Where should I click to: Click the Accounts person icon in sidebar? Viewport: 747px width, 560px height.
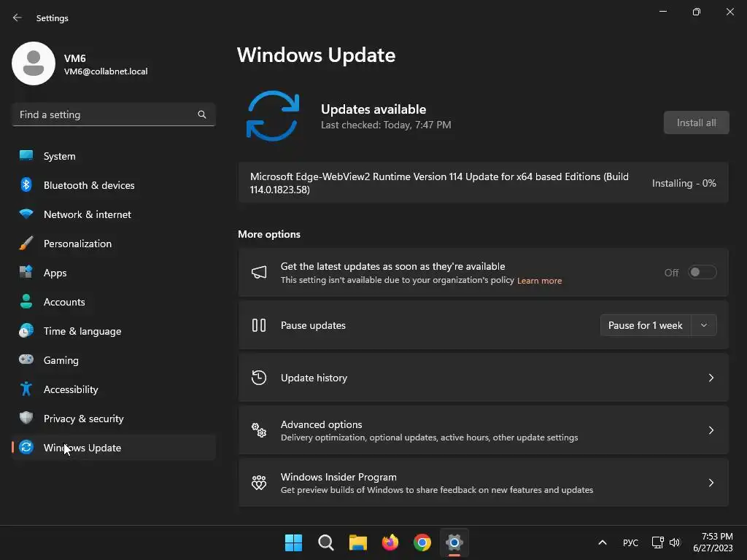pos(26,301)
